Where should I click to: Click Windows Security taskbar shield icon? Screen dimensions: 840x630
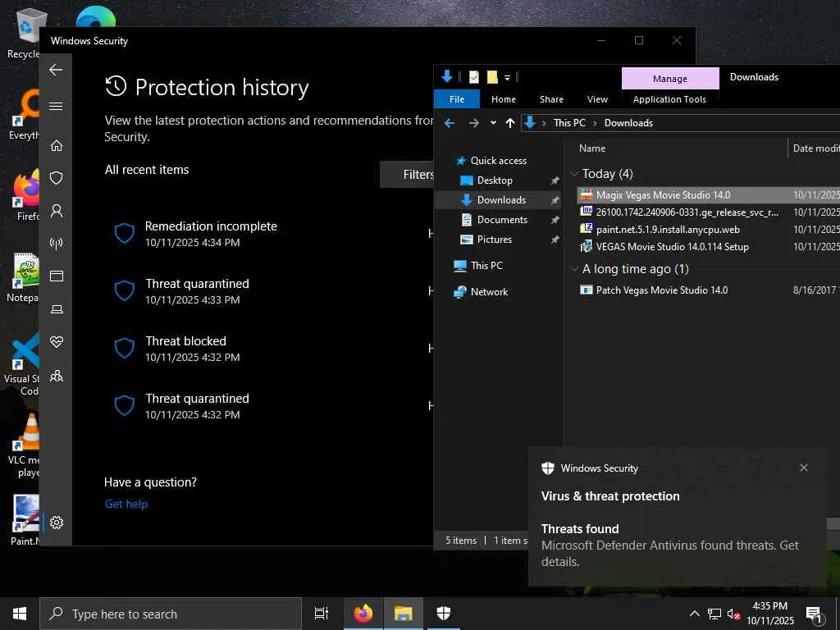[x=444, y=614]
